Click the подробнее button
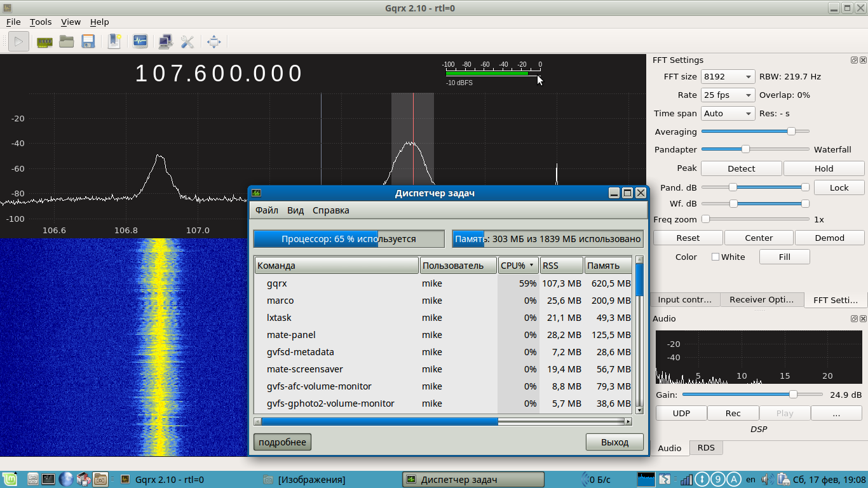This screenshot has height=488, width=868. point(281,442)
